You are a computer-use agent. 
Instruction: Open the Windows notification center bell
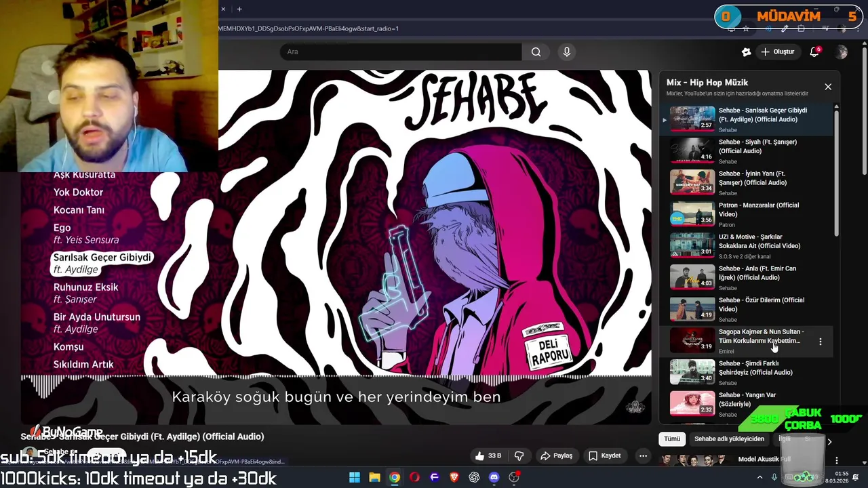pos(856,477)
